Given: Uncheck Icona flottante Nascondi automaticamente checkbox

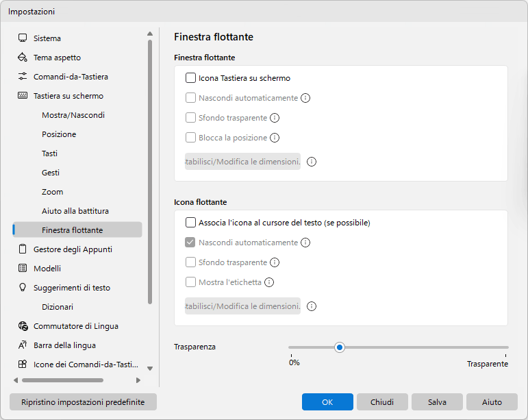Looking at the screenshot, I should tap(190, 243).
